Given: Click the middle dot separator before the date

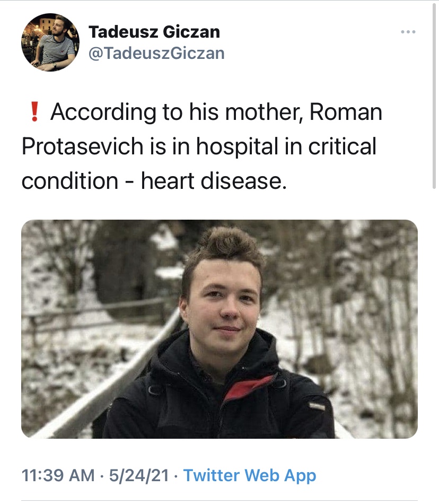Looking at the screenshot, I should pyautogui.click(x=102, y=475).
